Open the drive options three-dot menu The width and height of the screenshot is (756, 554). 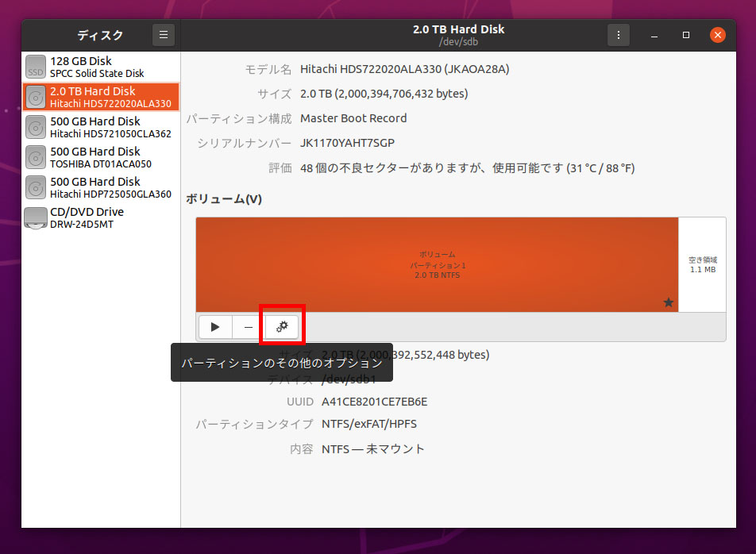coord(618,35)
